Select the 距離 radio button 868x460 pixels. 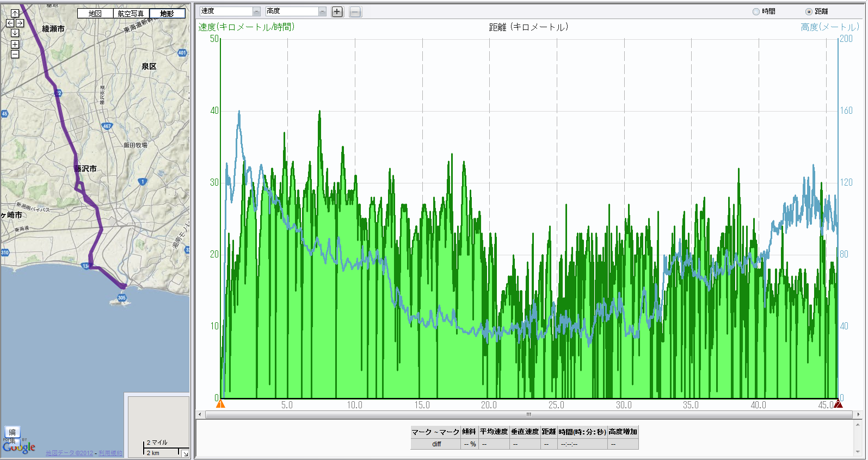[809, 11]
